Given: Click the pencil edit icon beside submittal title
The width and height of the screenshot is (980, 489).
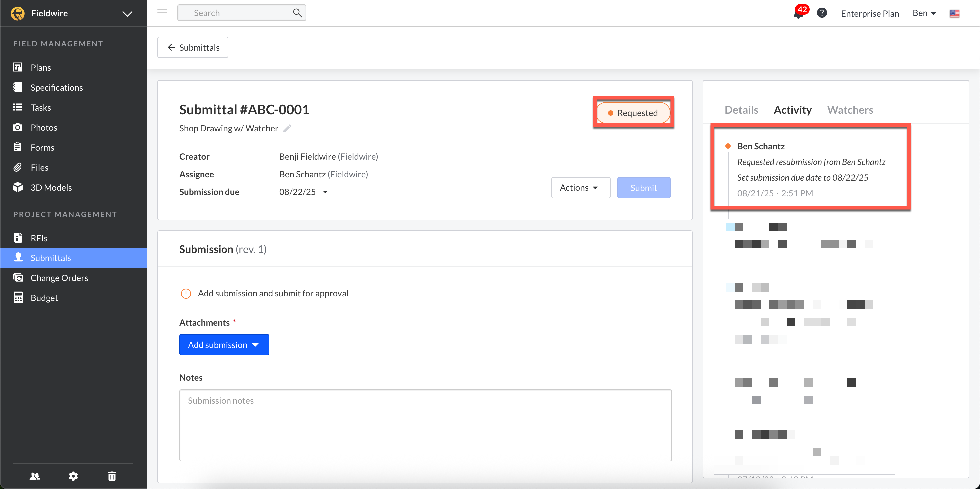Looking at the screenshot, I should [287, 128].
